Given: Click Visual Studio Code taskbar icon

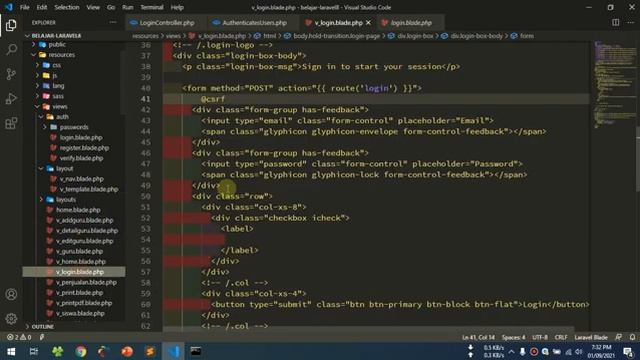Looking at the screenshot, I should click(173, 351).
